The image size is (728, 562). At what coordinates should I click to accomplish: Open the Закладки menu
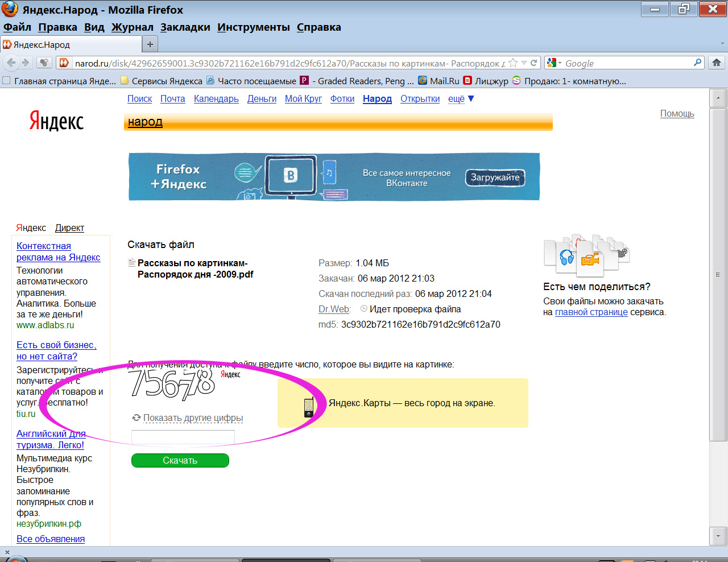185,27
